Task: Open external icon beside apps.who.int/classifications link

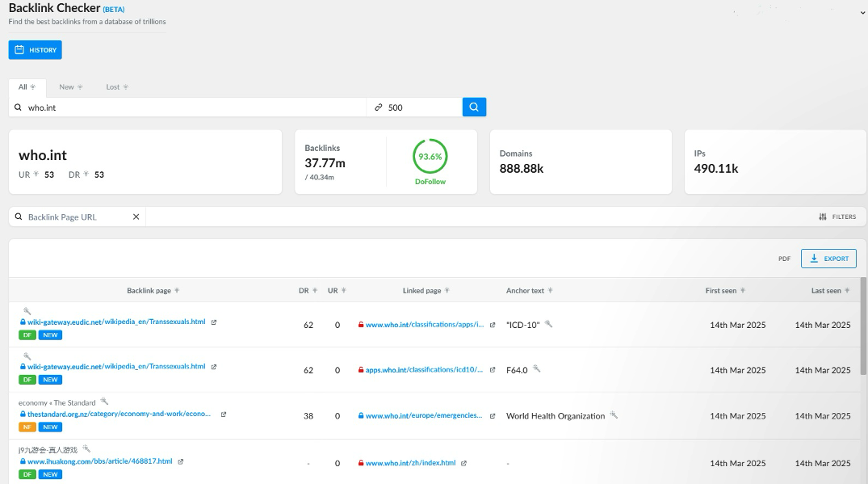Action: point(492,370)
